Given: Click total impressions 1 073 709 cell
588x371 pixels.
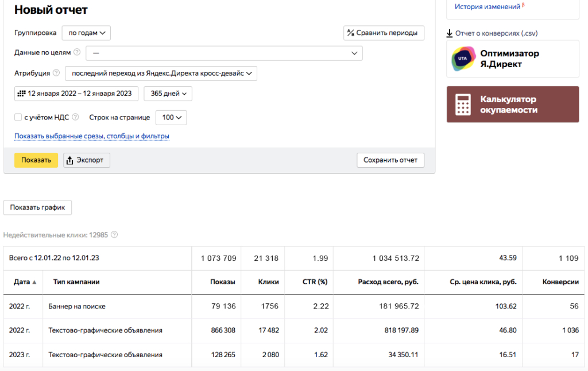Looking at the screenshot, I should [219, 258].
